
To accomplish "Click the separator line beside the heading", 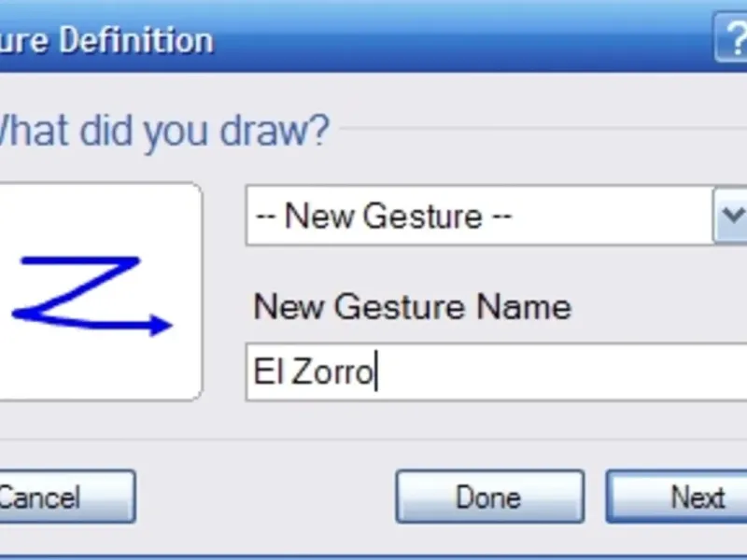I will pyautogui.click(x=542, y=130).
